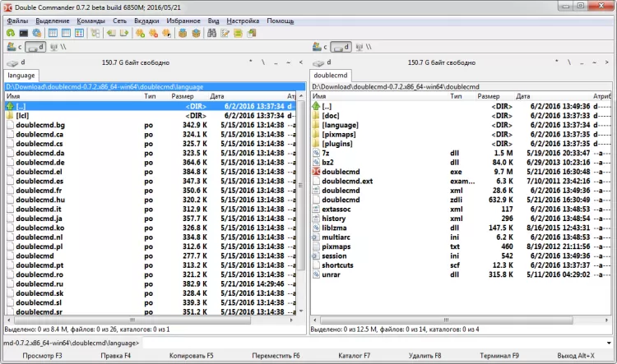The image size is (617, 364).
Task: Click the tree view panel toolbar icon
Action: pos(95,33)
